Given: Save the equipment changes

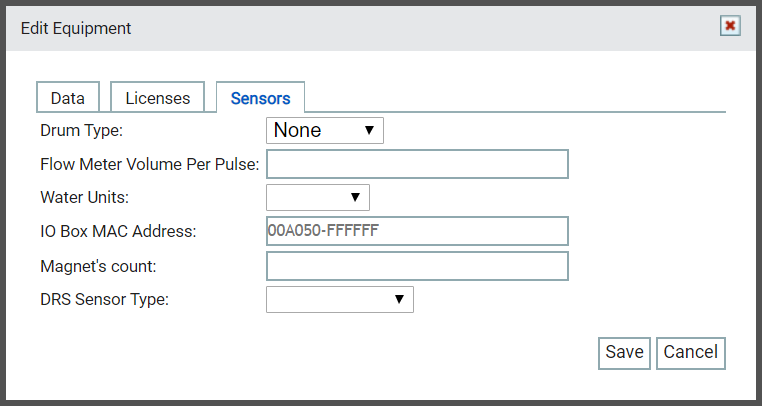Looking at the screenshot, I should (x=624, y=353).
